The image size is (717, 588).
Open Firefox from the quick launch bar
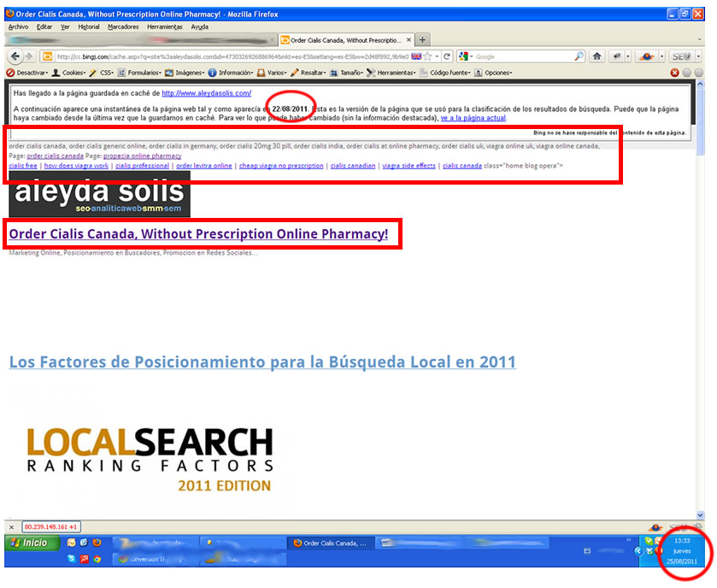coord(97,543)
